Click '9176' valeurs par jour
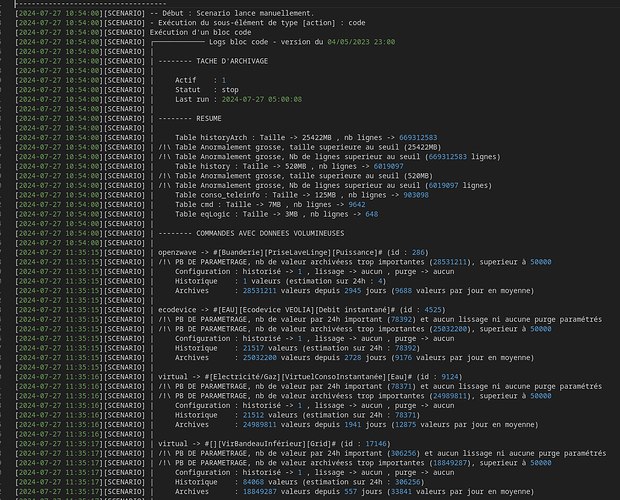Screen dimensions: 620x500 coord(403,358)
